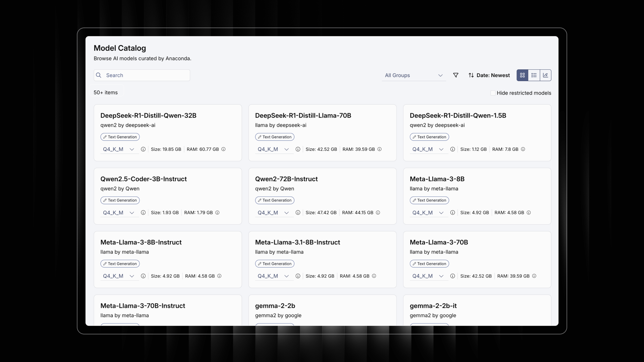Switch to list view
This screenshot has height=362, width=644.
534,75
